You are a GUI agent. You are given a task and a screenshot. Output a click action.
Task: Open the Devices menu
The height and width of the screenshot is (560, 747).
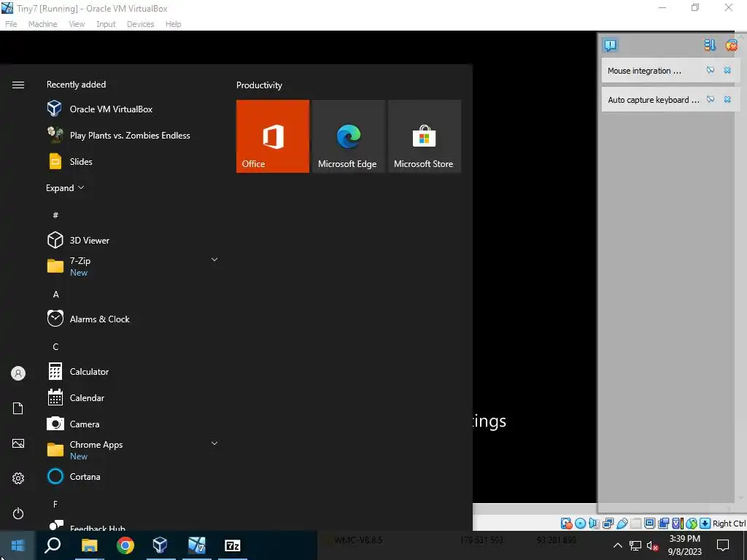pyautogui.click(x=140, y=24)
